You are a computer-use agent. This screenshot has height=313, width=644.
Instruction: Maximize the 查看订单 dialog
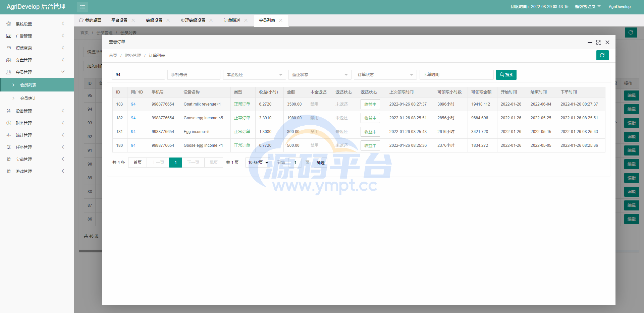pos(599,42)
